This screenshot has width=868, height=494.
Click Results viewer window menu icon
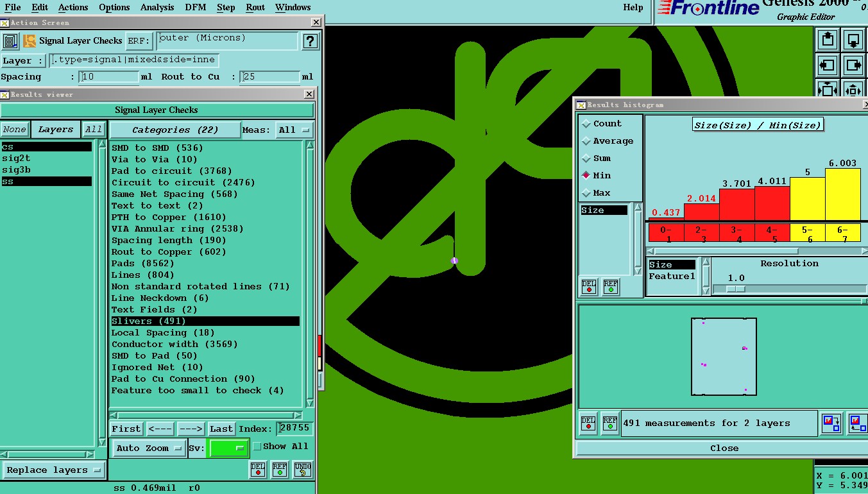click(4, 94)
